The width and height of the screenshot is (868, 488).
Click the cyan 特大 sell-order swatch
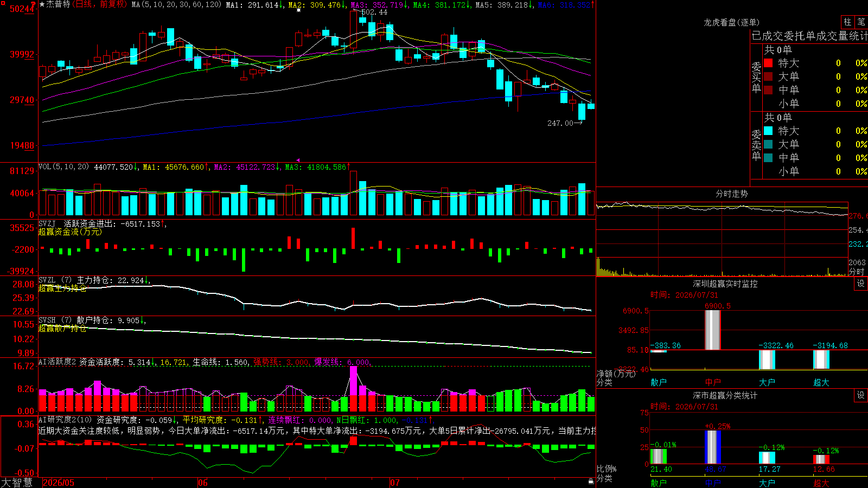(768, 131)
